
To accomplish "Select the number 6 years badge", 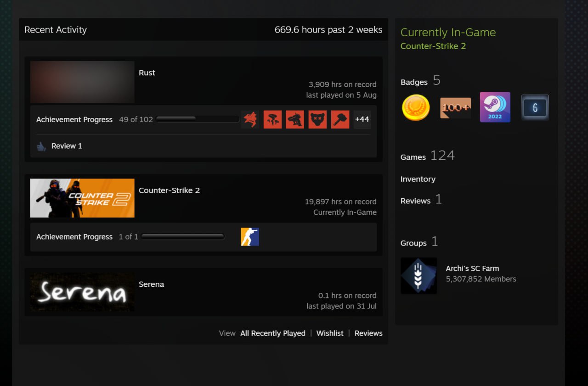I will [x=535, y=107].
